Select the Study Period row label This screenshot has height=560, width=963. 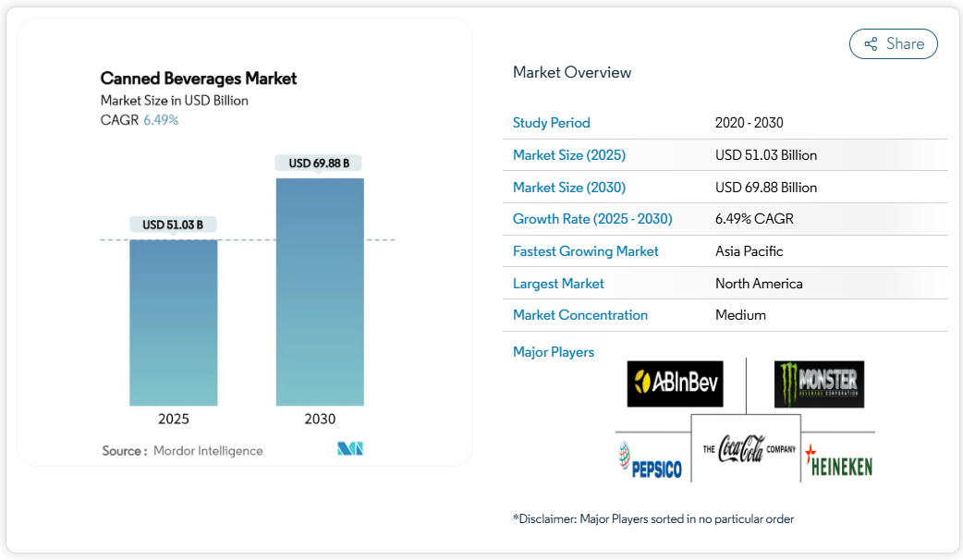(551, 123)
